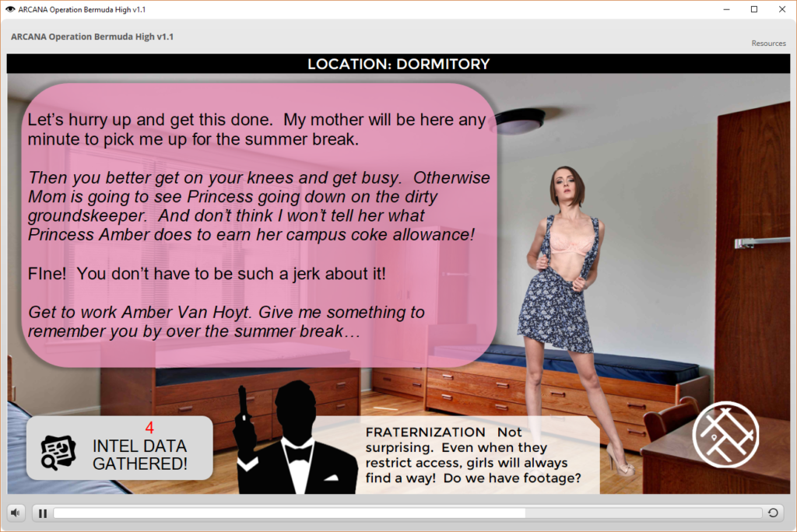Click the replay circular arrow icon
Viewport: 797px width, 532px height.
click(773, 513)
